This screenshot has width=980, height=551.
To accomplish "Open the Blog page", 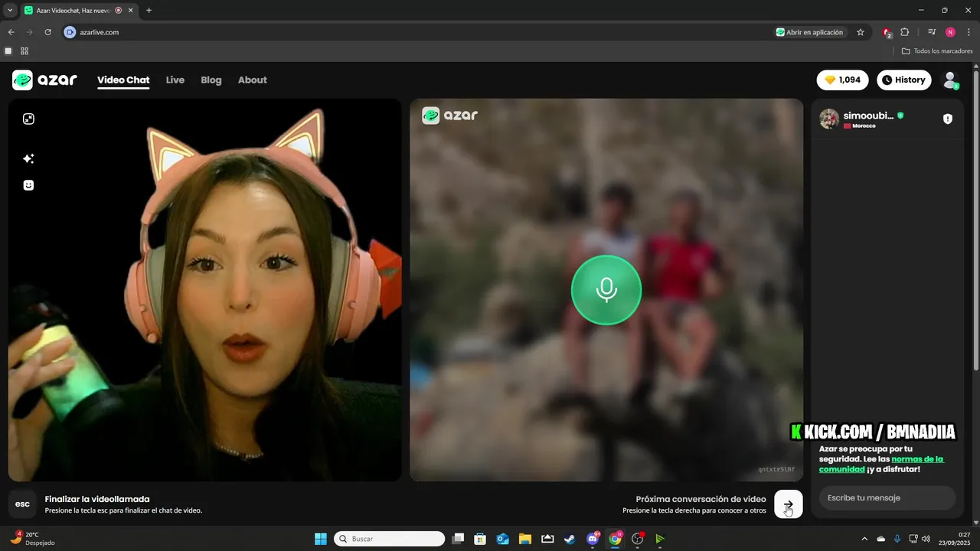I will click(211, 80).
